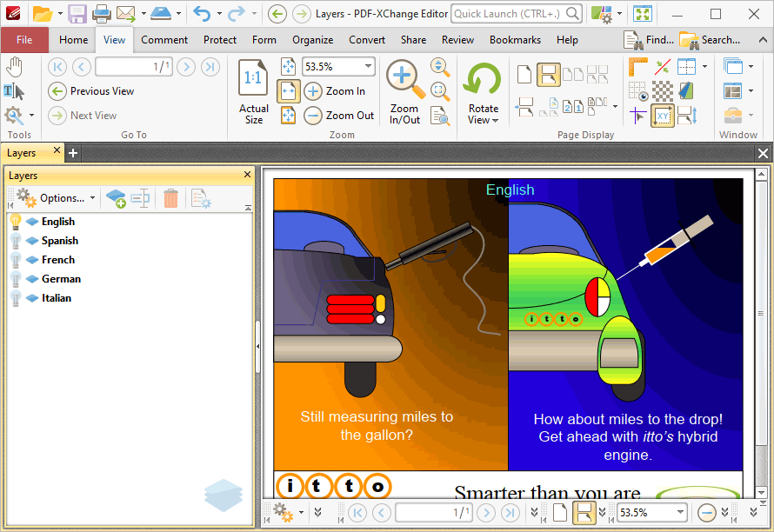The width and height of the screenshot is (774, 532).
Task: Open the zoom percentage dropdown in ribbon
Action: click(x=368, y=67)
